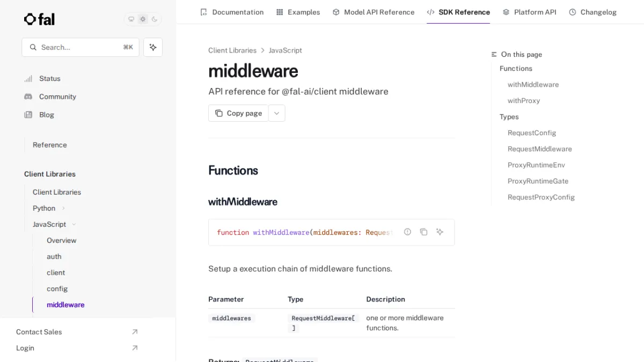The height and width of the screenshot is (362, 644).
Task: Switch to the Platform API tab
Action: point(529,12)
